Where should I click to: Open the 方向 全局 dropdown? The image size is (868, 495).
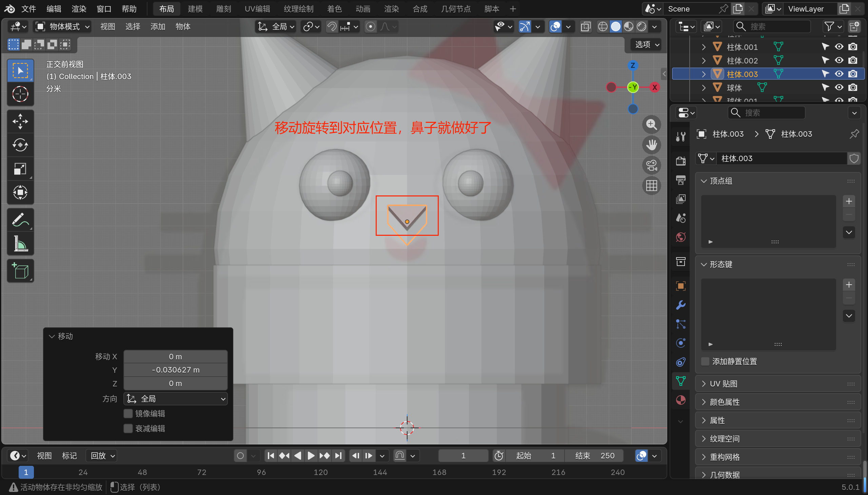click(x=176, y=398)
